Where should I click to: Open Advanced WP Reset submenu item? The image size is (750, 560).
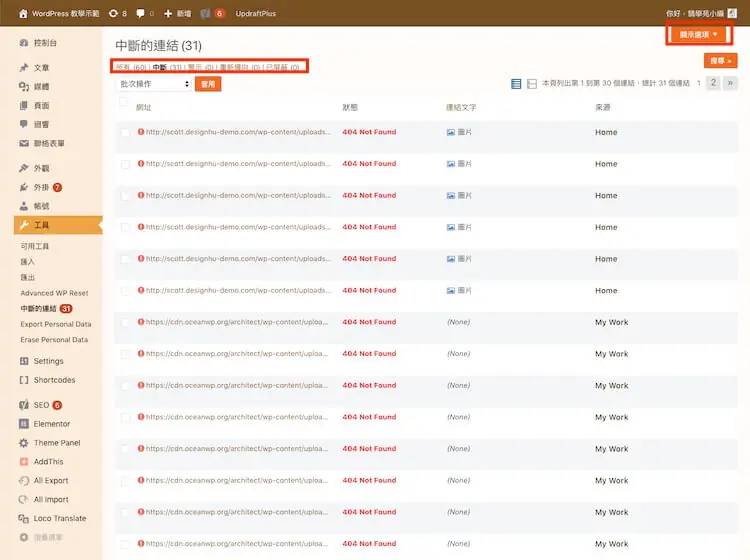(54, 293)
